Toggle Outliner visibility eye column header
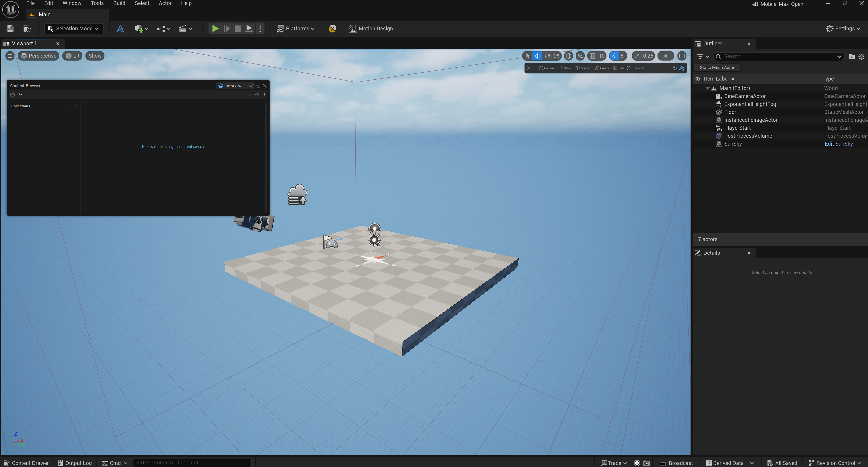This screenshot has width=868, height=467. [697, 79]
